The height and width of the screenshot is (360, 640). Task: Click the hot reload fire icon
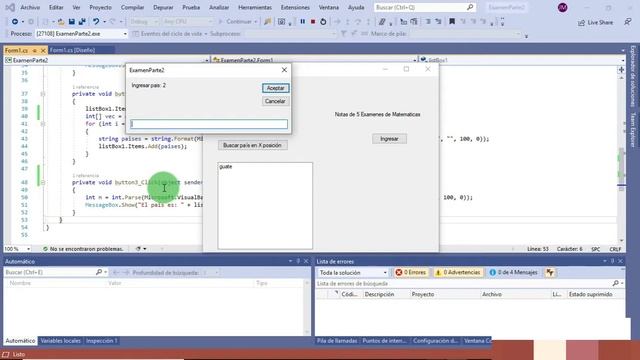(x=267, y=22)
